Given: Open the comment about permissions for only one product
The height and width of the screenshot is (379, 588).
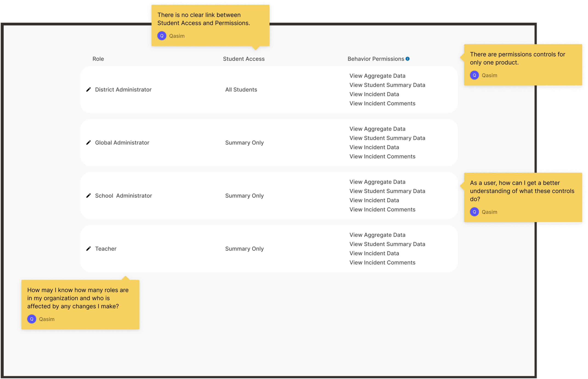Looking at the screenshot, I should pos(523,65).
